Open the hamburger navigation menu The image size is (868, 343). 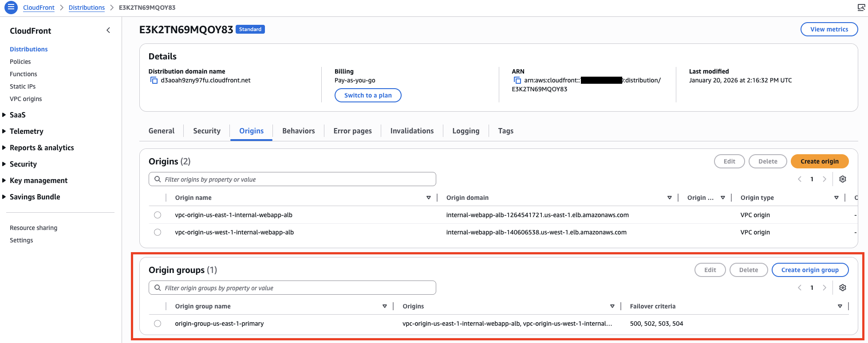coord(11,8)
